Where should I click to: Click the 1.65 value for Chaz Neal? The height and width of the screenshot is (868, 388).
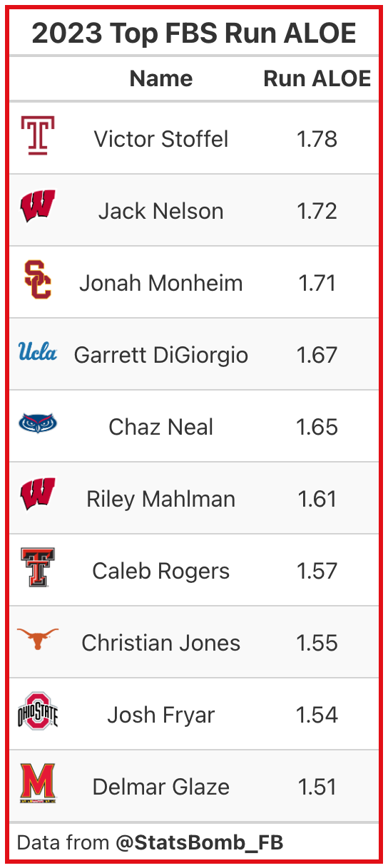coord(317,427)
